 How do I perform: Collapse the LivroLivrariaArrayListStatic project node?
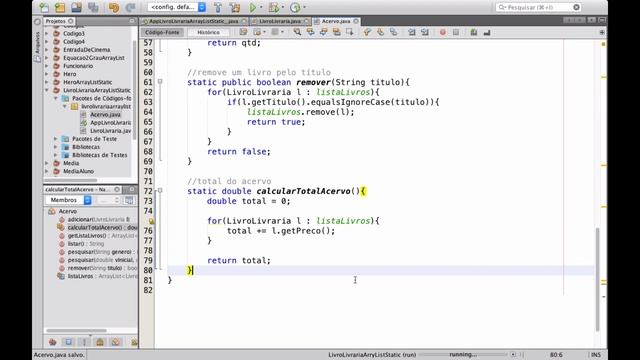[47, 90]
